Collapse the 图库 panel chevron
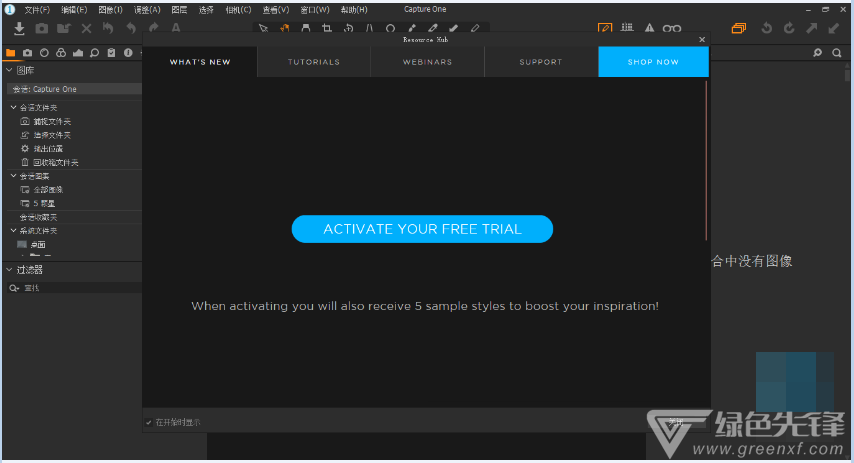This screenshot has width=854, height=463. (x=9, y=70)
